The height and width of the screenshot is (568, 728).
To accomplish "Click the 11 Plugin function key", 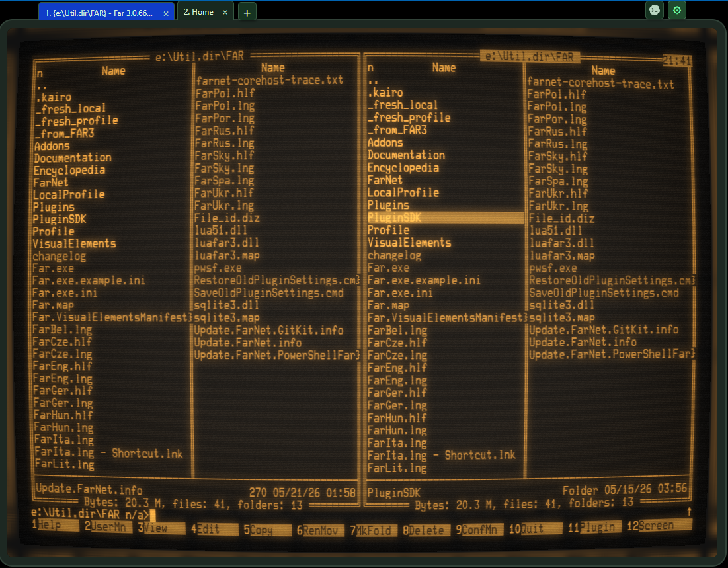I will [x=594, y=527].
